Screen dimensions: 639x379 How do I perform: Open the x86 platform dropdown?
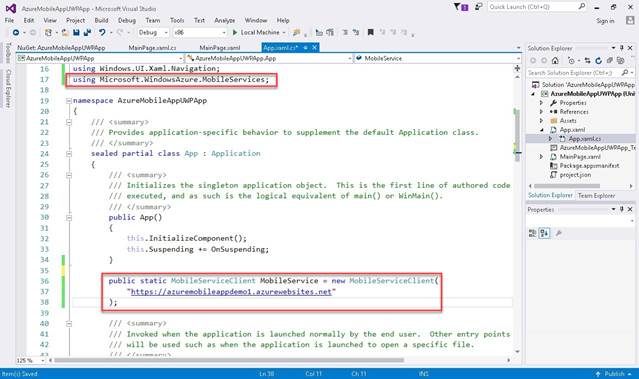pyautogui.click(x=200, y=32)
